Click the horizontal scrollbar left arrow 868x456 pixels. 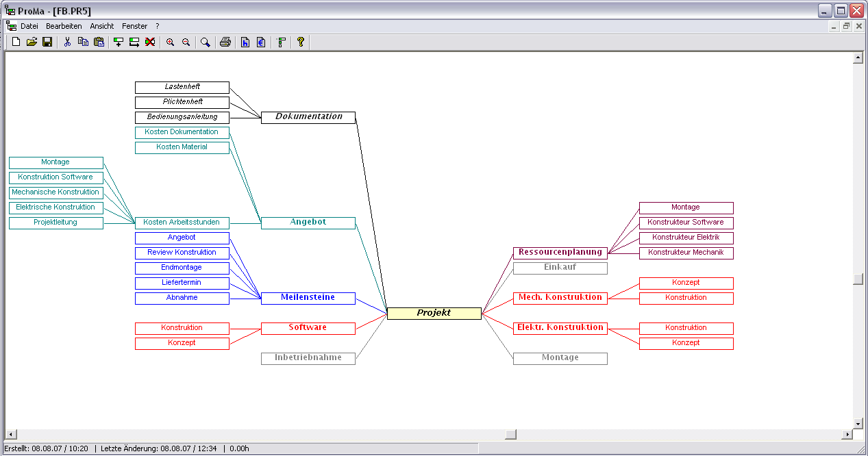(x=10, y=435)
